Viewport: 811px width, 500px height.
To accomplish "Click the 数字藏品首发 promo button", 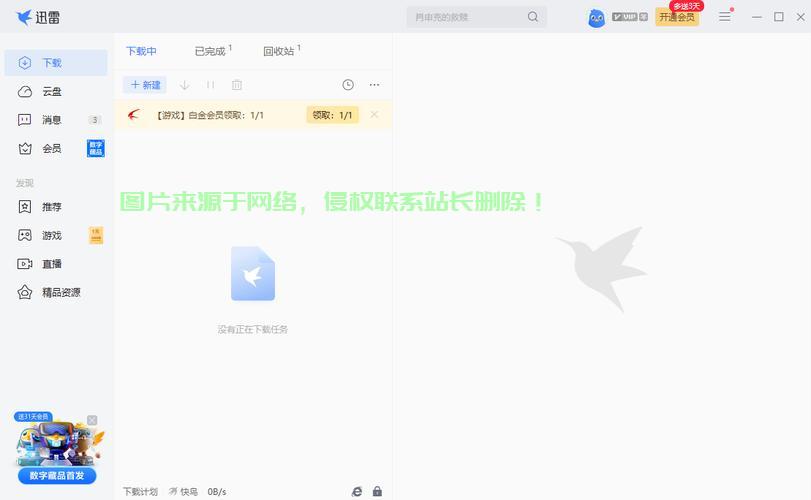I will pyautogui.click(x=57, y=476).
